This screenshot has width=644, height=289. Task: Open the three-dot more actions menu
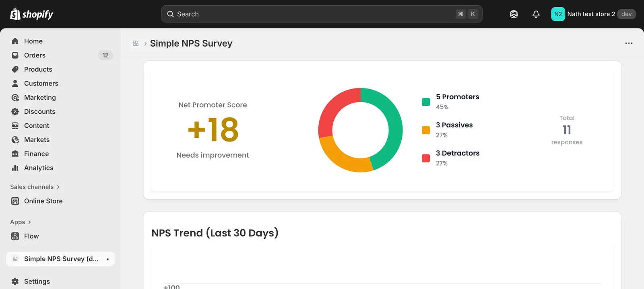pos(629,43)
